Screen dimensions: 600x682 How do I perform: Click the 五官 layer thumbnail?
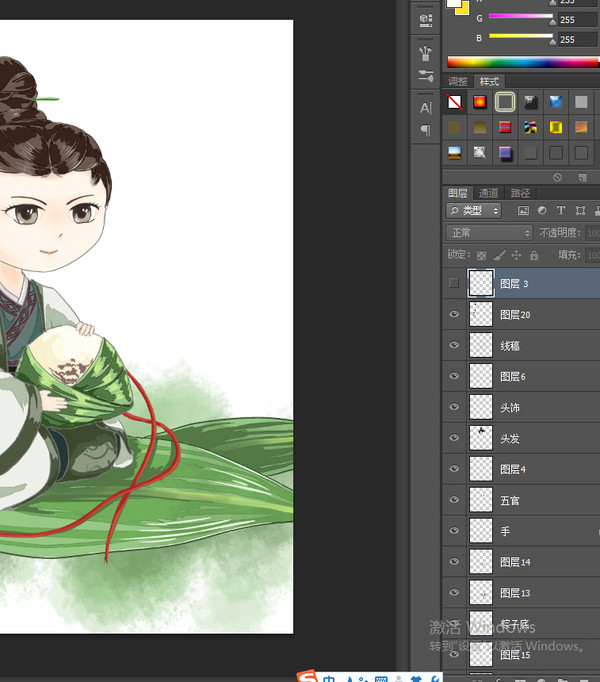tap(481, 499)
